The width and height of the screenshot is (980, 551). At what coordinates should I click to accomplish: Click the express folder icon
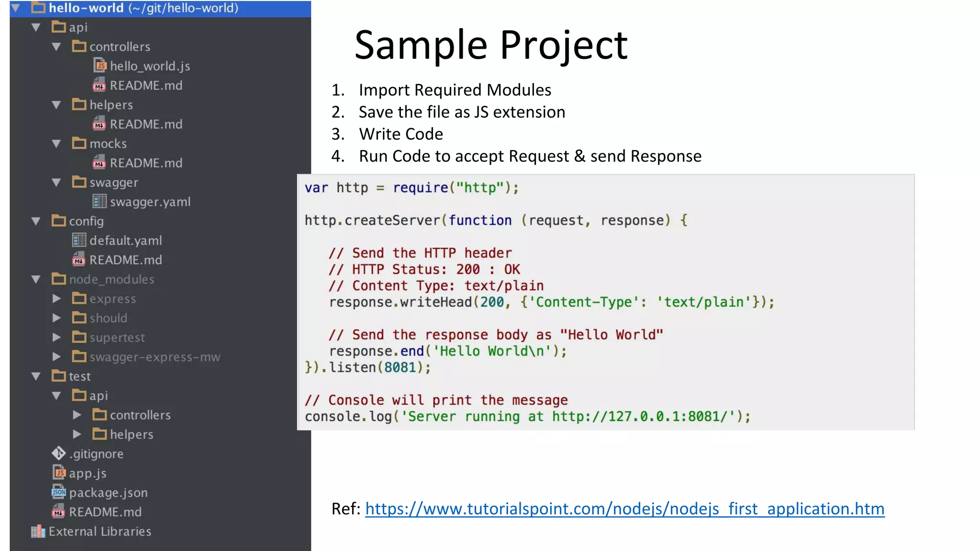pyautogui.click(x=79, y=298)
